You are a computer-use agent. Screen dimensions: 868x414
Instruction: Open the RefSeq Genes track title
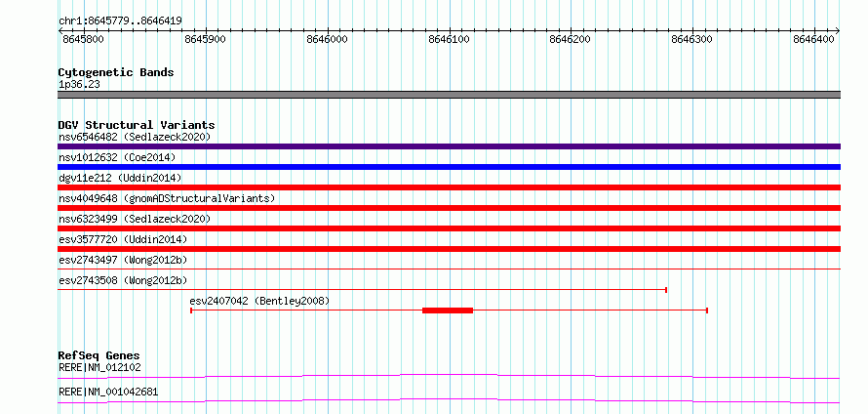click(x=99, y=355)
